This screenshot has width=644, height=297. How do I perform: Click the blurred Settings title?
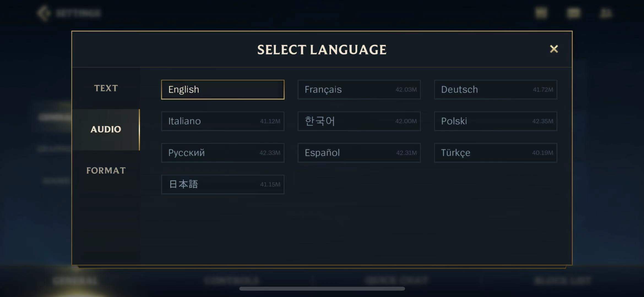[78, 13]
